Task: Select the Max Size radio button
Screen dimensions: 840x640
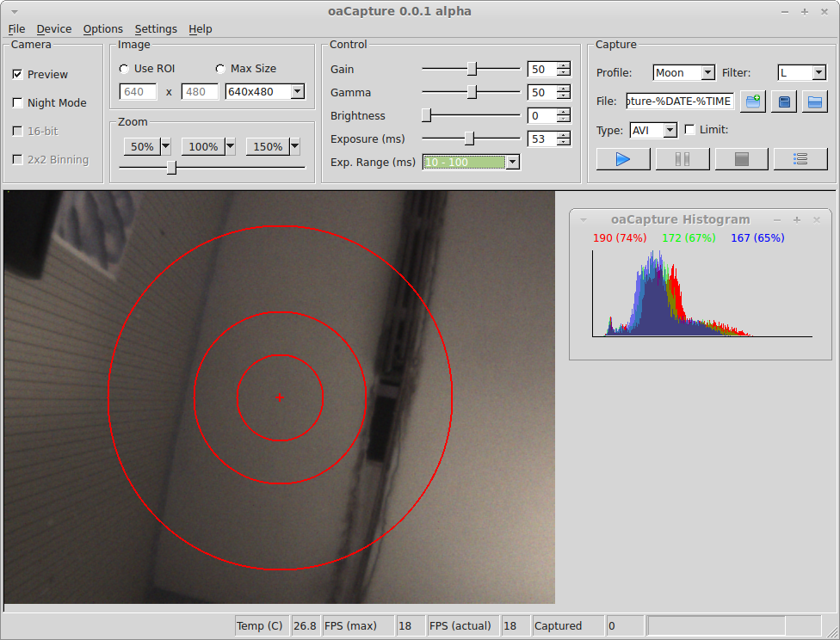Action: (x=220, y=69)
